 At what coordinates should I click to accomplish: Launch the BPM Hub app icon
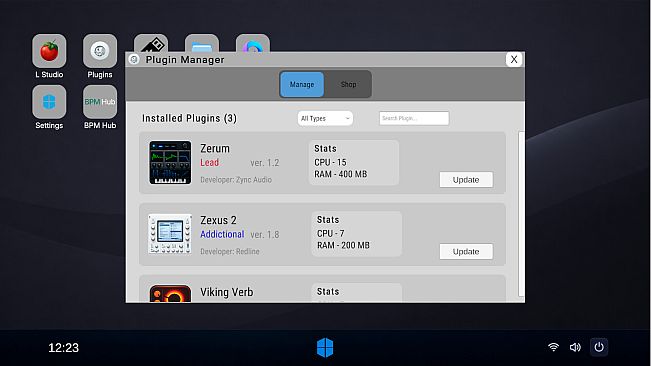100,102
